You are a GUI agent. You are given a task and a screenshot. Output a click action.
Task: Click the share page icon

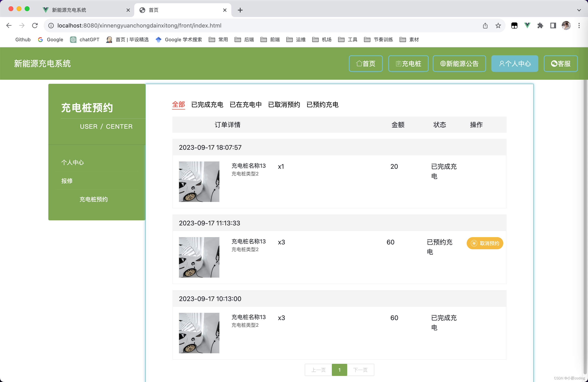tap(485, 25)
